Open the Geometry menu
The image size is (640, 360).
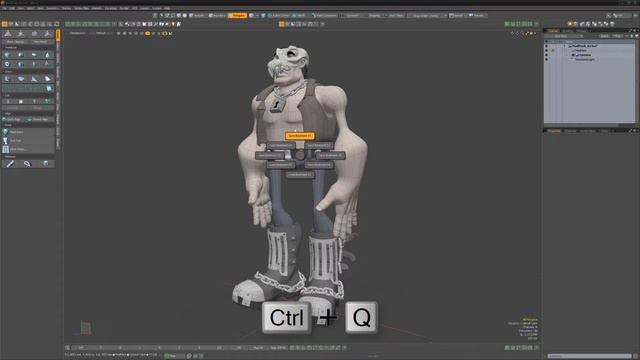52,8
